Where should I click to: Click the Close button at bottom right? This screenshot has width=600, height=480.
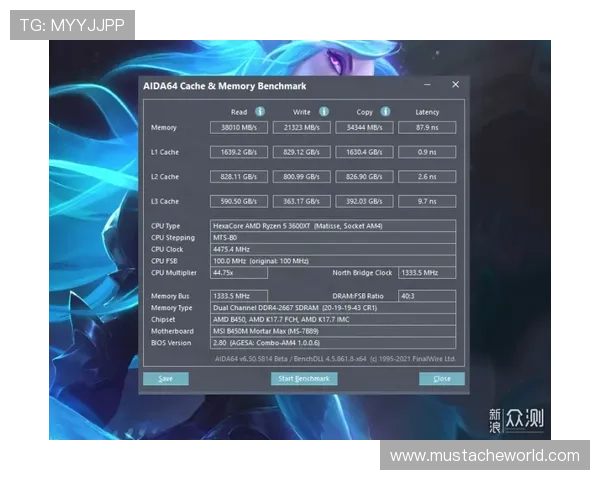click(441, 379)
